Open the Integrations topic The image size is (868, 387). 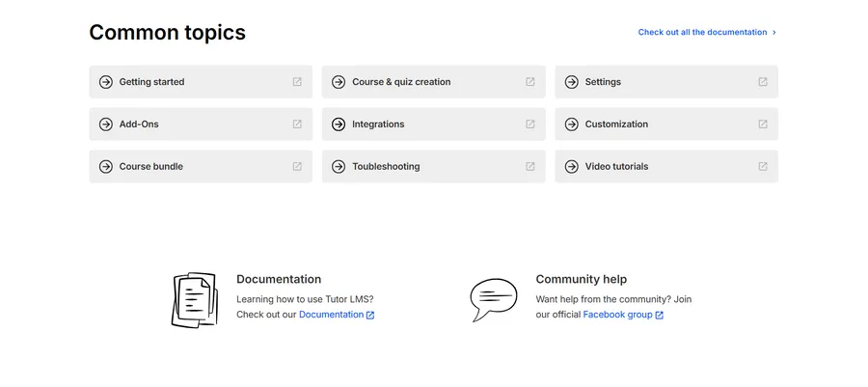click(433, 124)
